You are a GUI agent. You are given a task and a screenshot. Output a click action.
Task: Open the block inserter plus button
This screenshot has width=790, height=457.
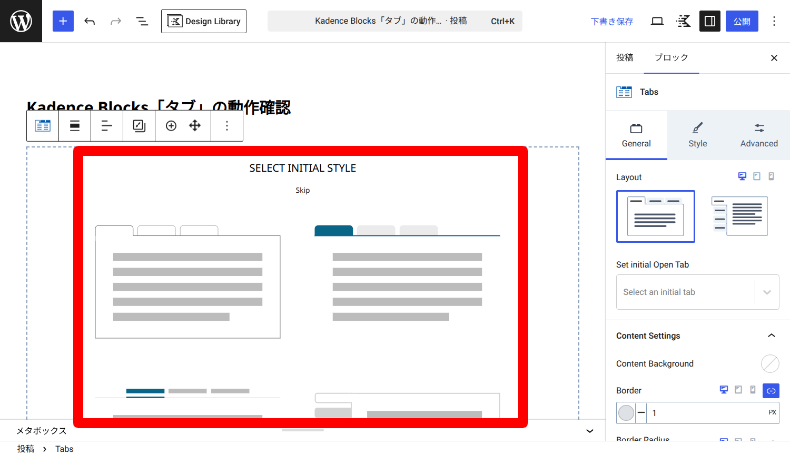coord(63,21)
